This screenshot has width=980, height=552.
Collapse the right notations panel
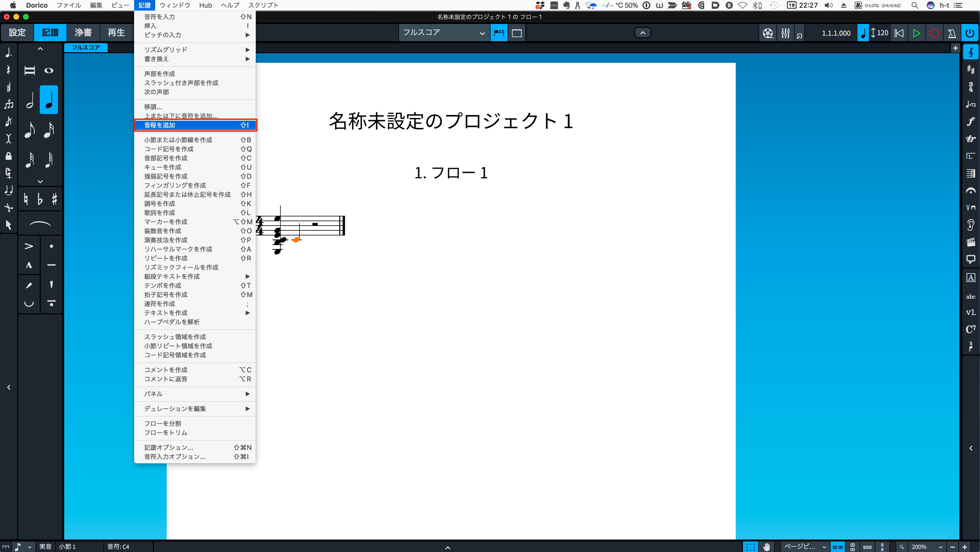971,448
